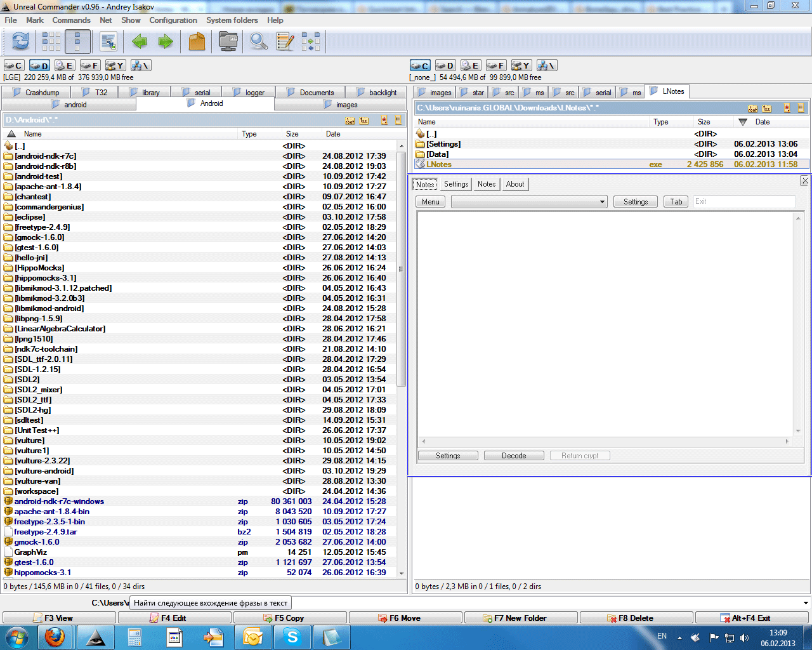Open history list icon in right path bar
The width and height of the screenshot is (812, 650).
click(801, 108)
